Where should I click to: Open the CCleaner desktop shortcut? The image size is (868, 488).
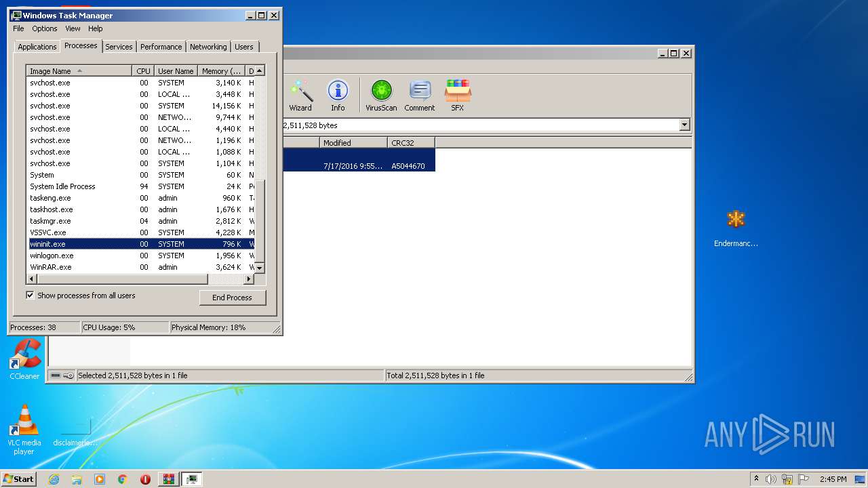pyautogui.click(x=25, y=359)
